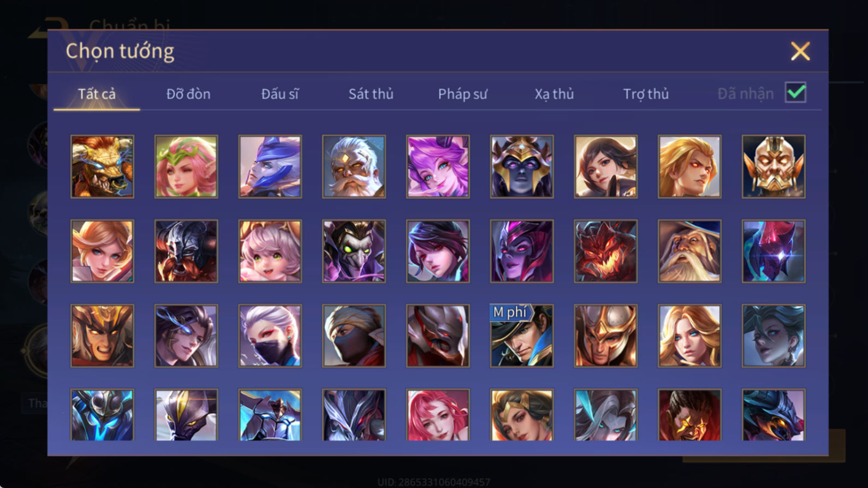Select the pink-haired woman in bottom row

[x=438, y=415]
